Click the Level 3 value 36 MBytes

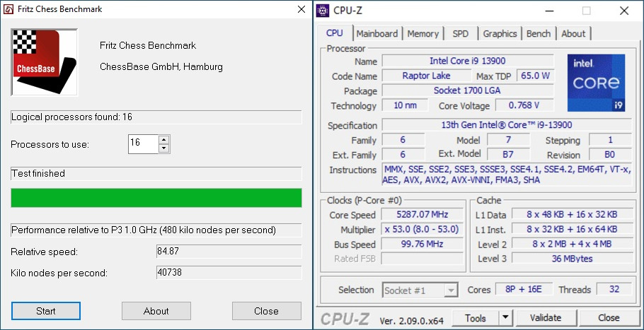(x=572, y=259)
